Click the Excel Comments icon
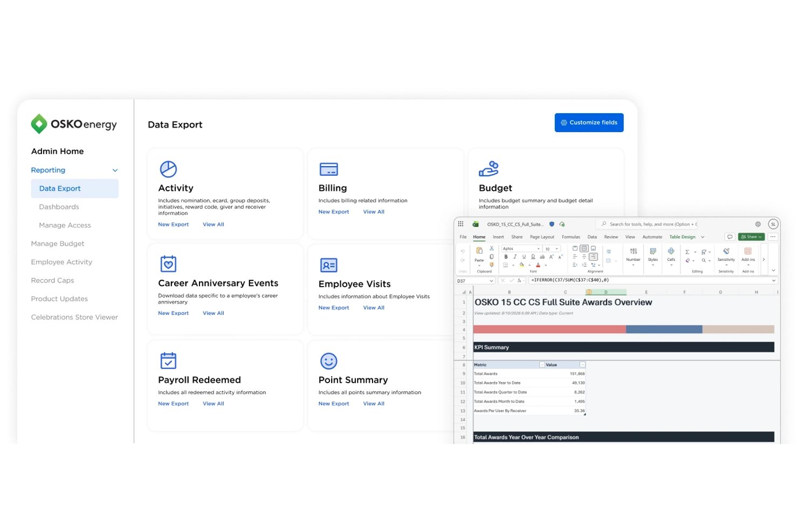The width and height of the screenshot is (798, 532). (730, 237)
